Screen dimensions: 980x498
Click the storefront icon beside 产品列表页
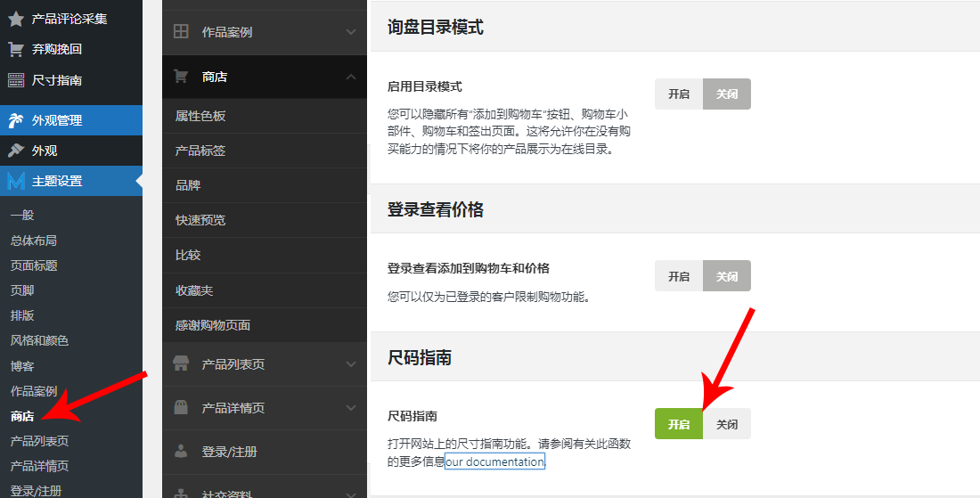[x=181, y=363]
